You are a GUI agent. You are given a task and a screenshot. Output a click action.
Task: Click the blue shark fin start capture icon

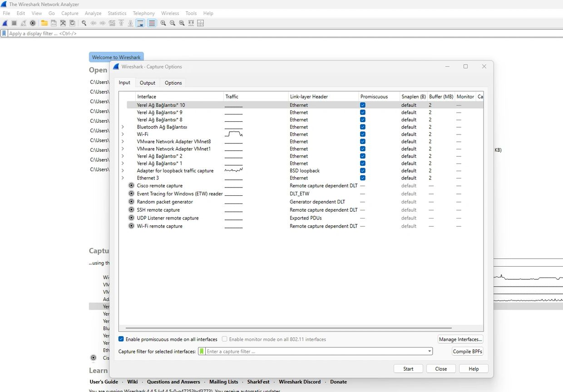point(5,23)
